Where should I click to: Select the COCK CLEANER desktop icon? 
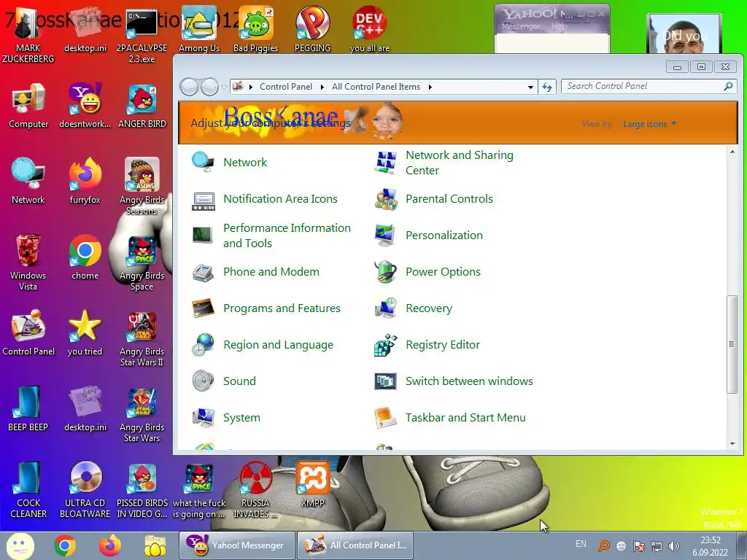(28, 489)
